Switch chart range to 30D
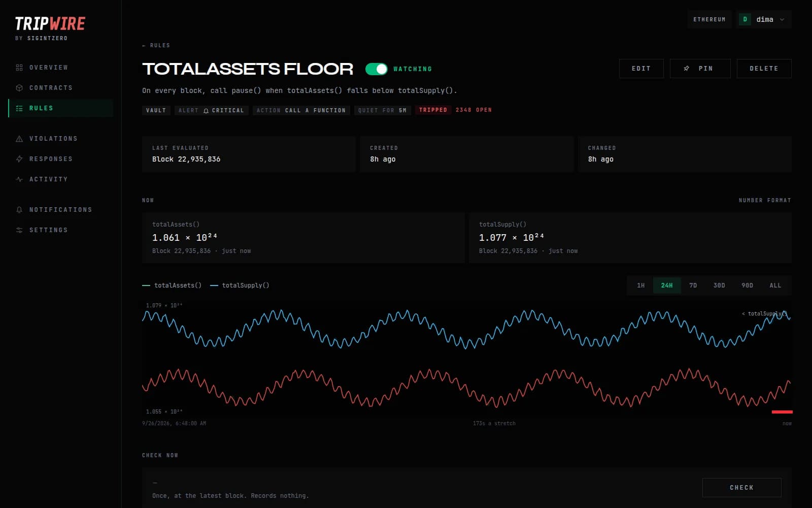 tap(719, 285)
